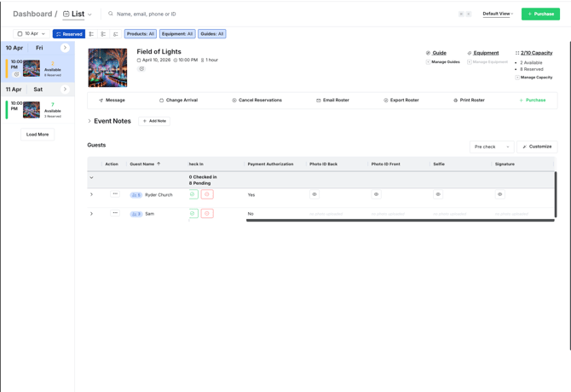Click Sam's guest count badge
Image resolution: width=571 pixels, height=392 pixels.
coord(136,214)
